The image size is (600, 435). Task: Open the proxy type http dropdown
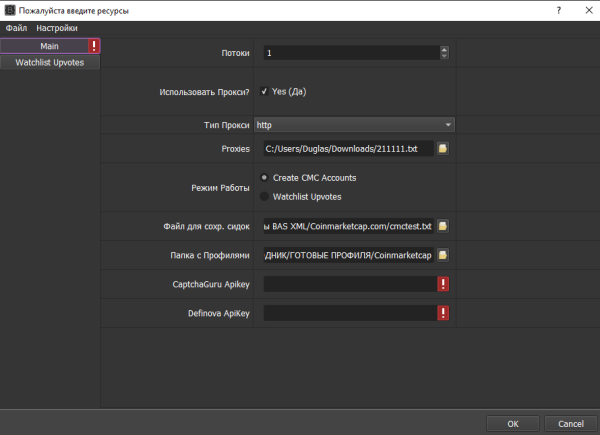358,125
